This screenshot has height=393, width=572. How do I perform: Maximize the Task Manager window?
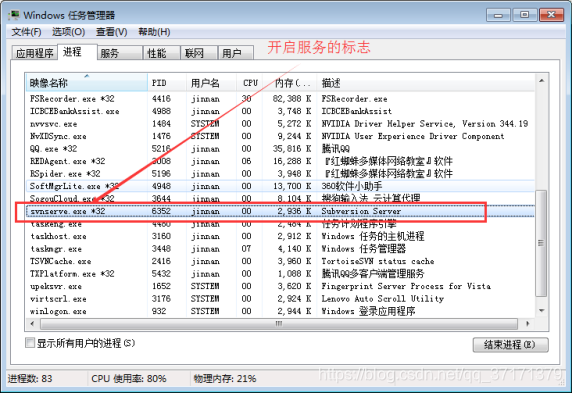click(525, 15)
